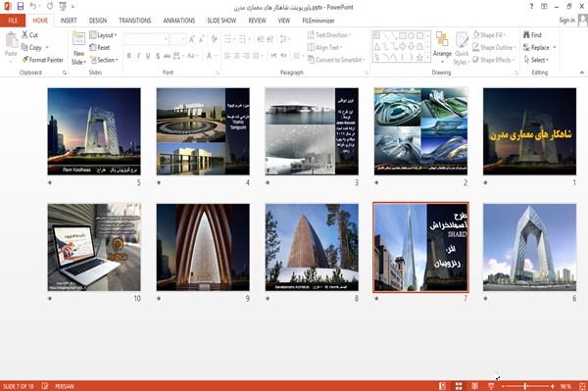Increase font size with A up icon
This screenshot has width=588, height=391.
point(192,39)
